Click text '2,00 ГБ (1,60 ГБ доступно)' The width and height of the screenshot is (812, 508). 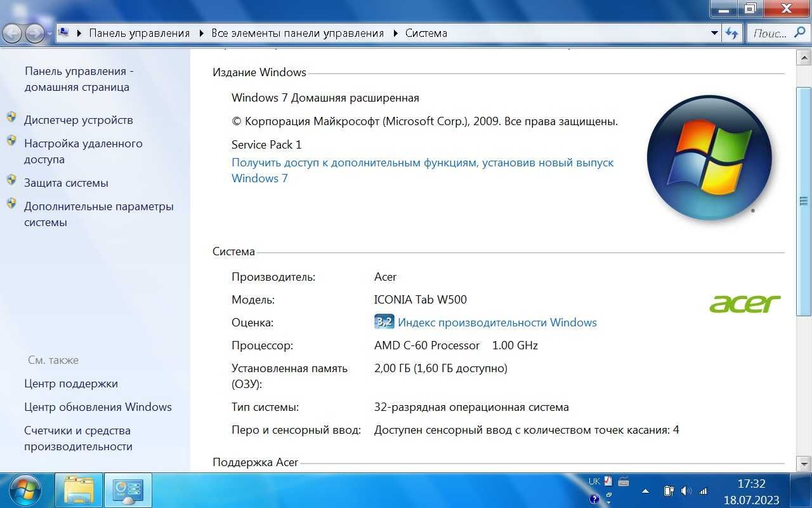pyautogui.click(x=441, y=368)
